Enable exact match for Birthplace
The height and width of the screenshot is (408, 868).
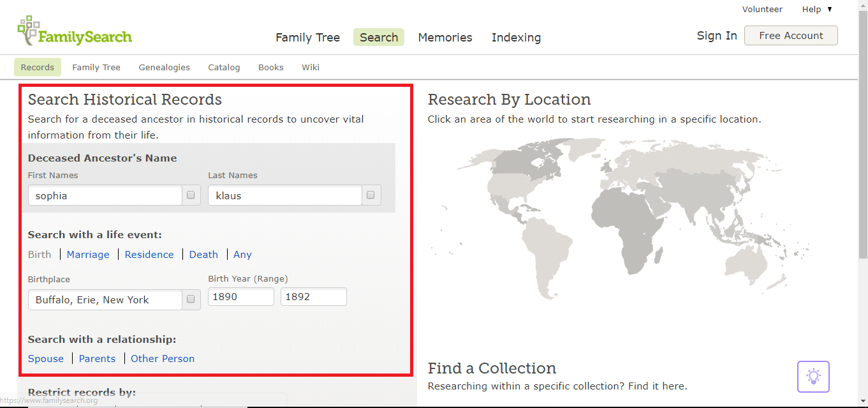[x=191, y=299]
